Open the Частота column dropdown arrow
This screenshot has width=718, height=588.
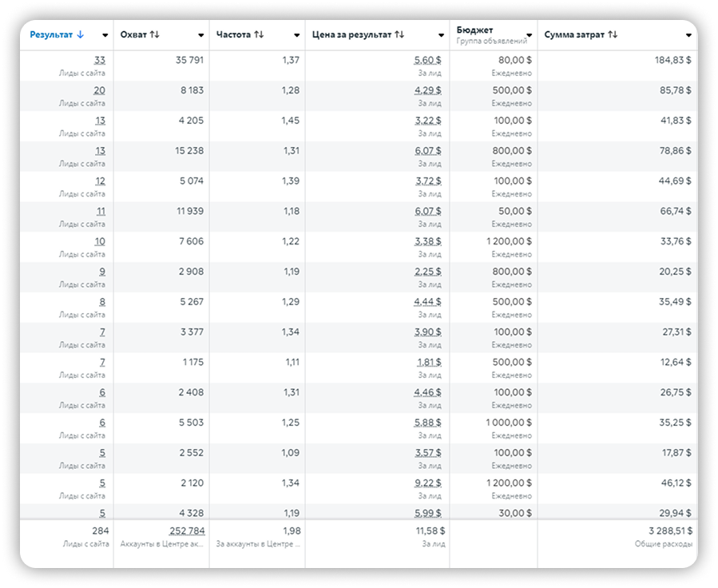[297, 36]
